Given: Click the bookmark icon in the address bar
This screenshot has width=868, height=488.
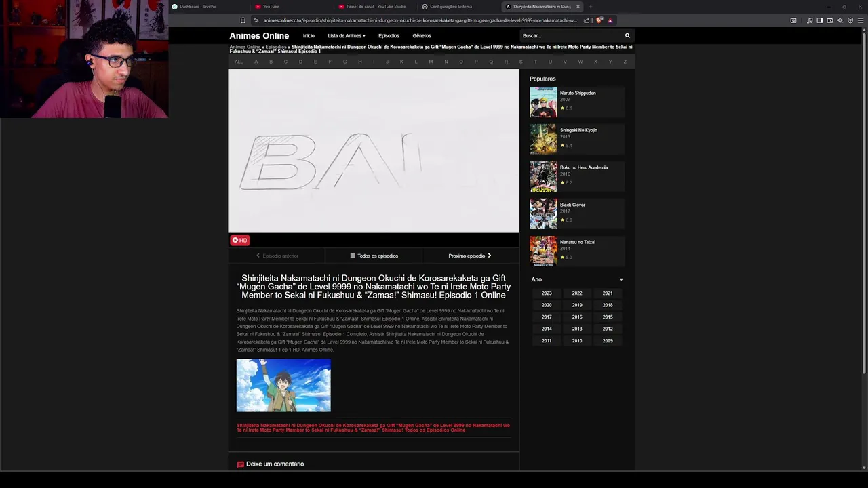Looking at the screenshot, I should [x=243, y=20].
